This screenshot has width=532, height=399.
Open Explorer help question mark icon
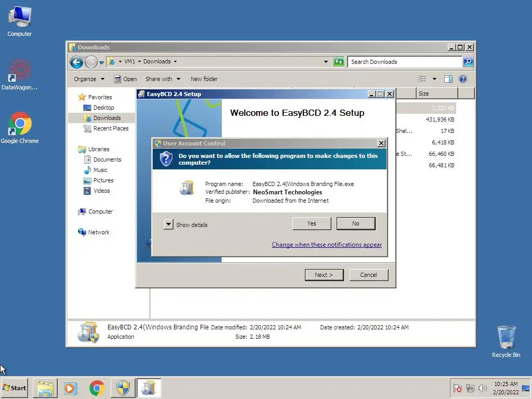point(463,79)
